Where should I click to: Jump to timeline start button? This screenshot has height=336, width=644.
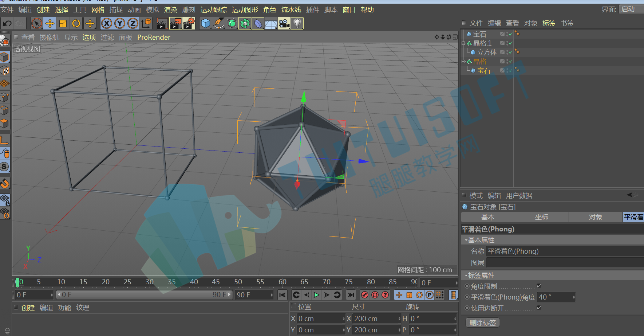[x=283, y=295]
